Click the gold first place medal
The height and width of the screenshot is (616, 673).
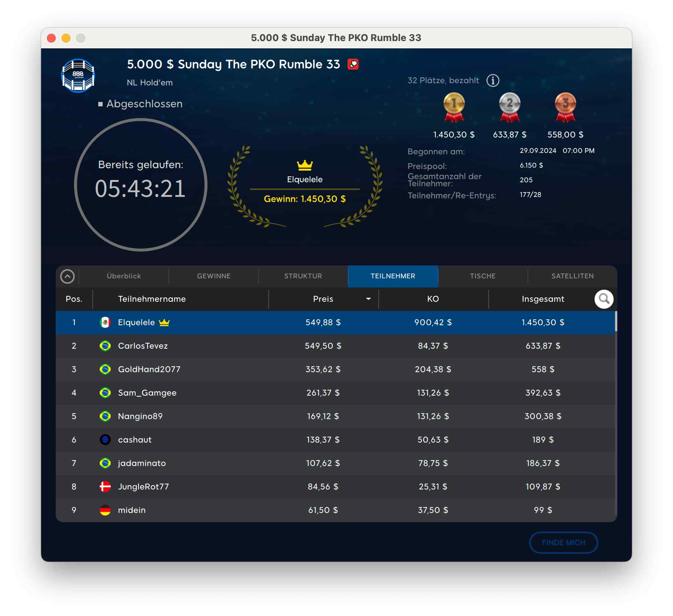454,107
